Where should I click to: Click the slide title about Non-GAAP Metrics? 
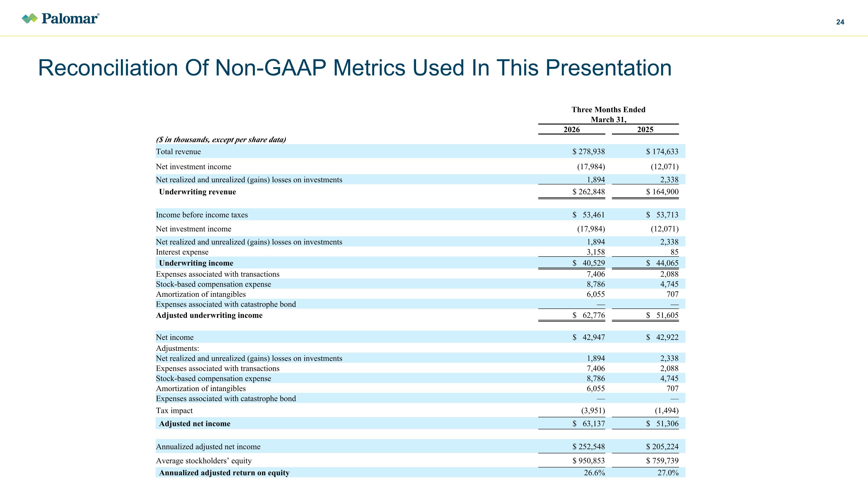click(355, 68)
